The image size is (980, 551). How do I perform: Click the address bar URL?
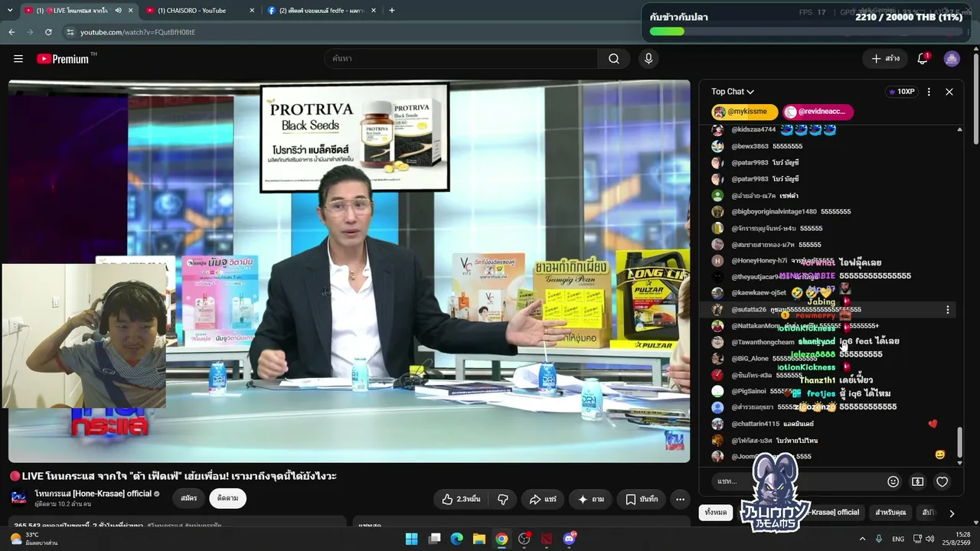pyautogui.click(x=138, y=32)
